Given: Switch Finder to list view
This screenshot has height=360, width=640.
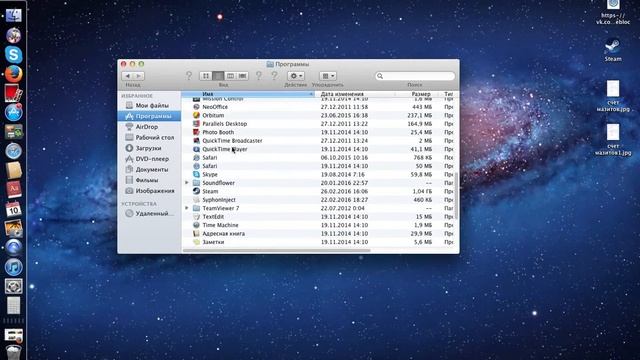Looking at the screenshot, I should [x=218, y=76].
